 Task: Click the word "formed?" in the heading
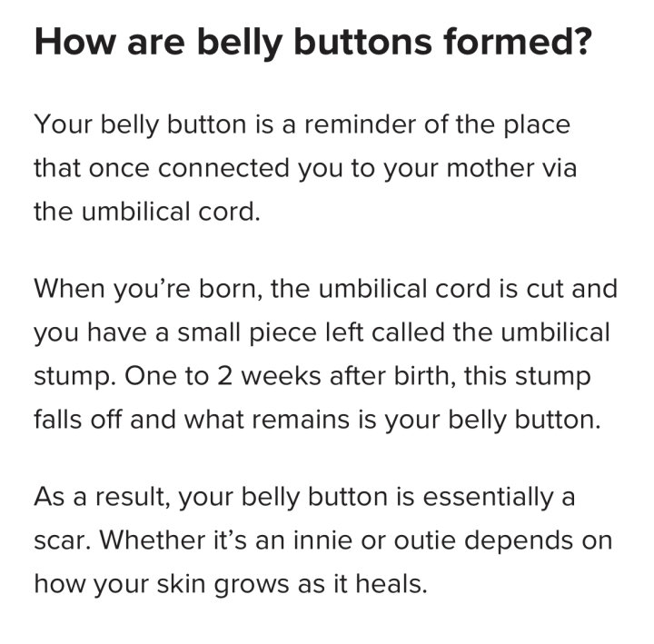pos(518,42)
